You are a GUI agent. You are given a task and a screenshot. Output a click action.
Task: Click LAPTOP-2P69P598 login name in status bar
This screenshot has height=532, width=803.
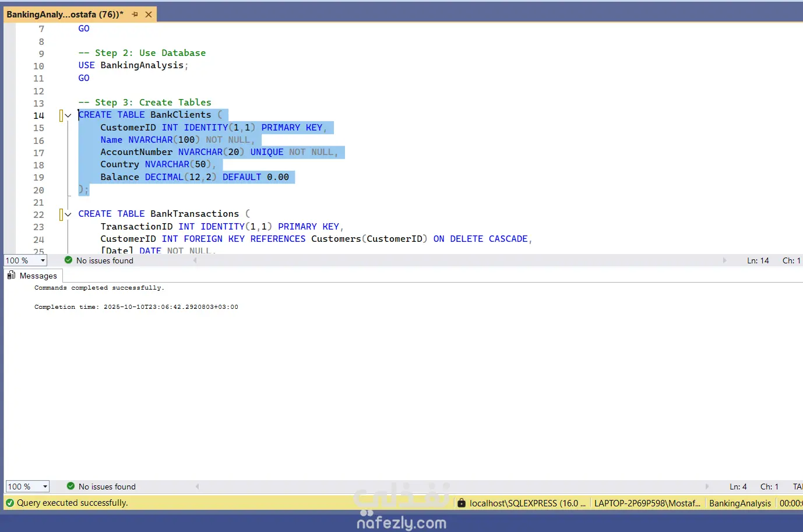coord(647,503)
